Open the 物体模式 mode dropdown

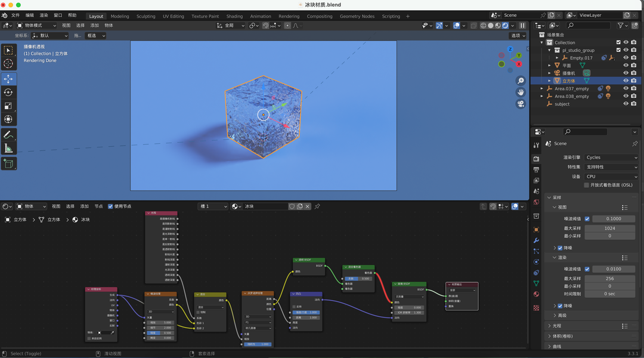[x=36, y=26]
